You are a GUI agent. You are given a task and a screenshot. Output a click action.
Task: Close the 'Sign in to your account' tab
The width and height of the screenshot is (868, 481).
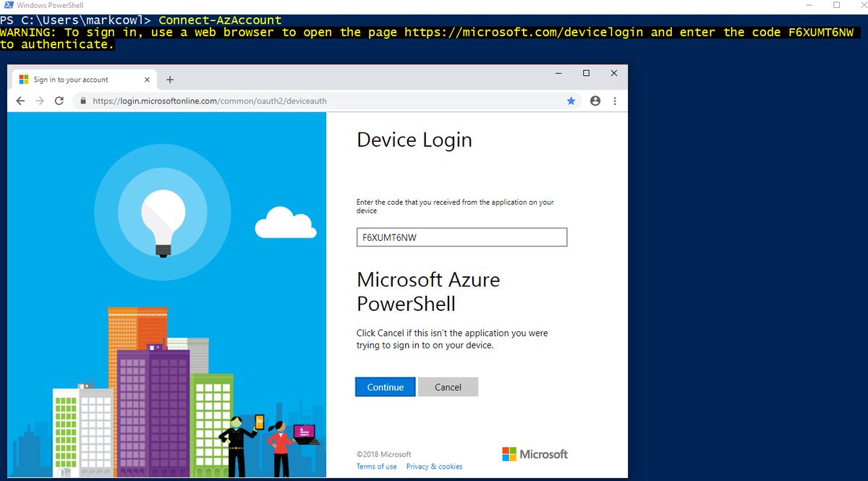148,80
